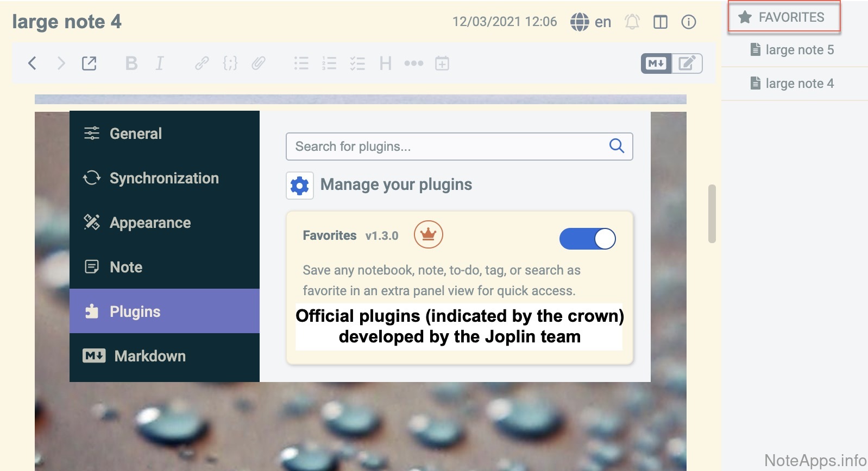Click the back navigation arrow
The image size is (868, 471).
pyautogui.click(x=32, y=63)
